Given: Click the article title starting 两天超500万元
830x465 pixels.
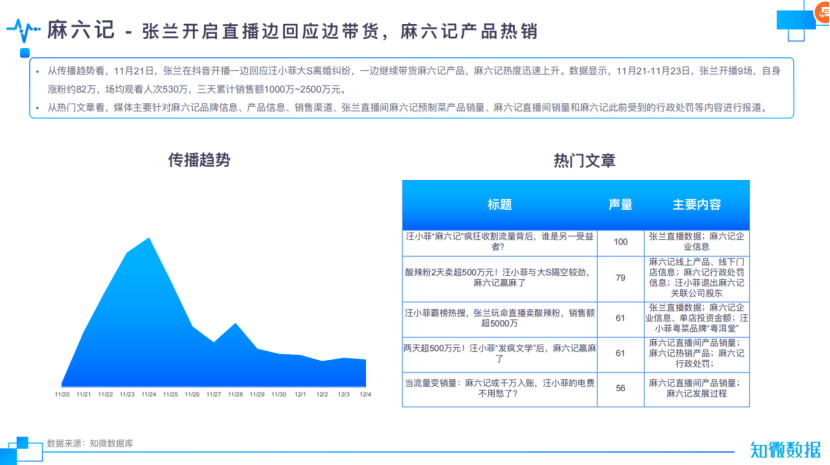Looking at the screenshot, I should tap(500, 353).
